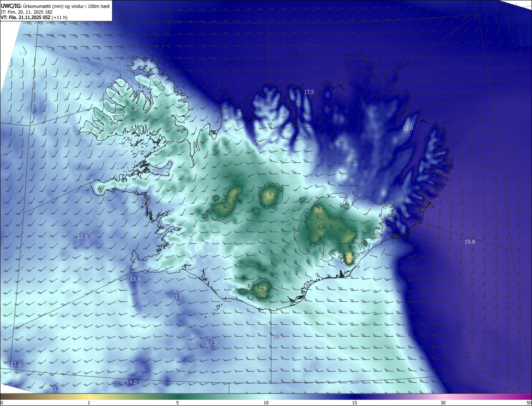Click the valid time line 'VT: Fös. 21.11.2025 05Z'
532x406 pixels.
pyautogui.click(x=25, y=17)
